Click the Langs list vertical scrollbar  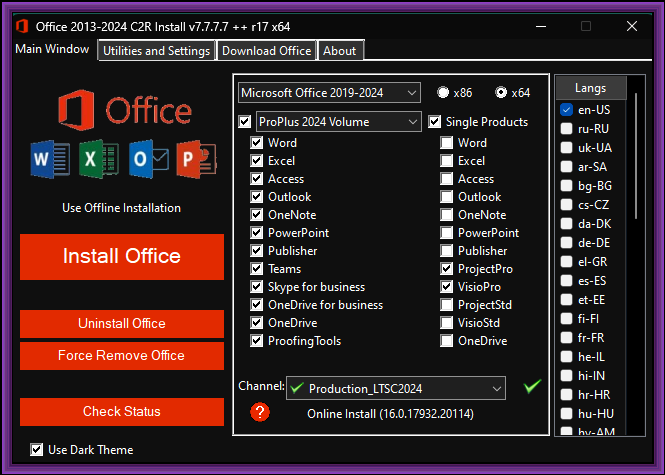point(636,156)
